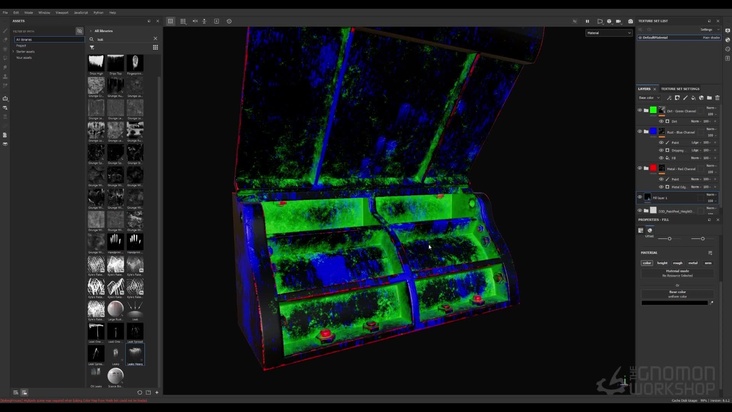
Task: Toggle the grid view icon in assets browser
Action: [155, 47]
